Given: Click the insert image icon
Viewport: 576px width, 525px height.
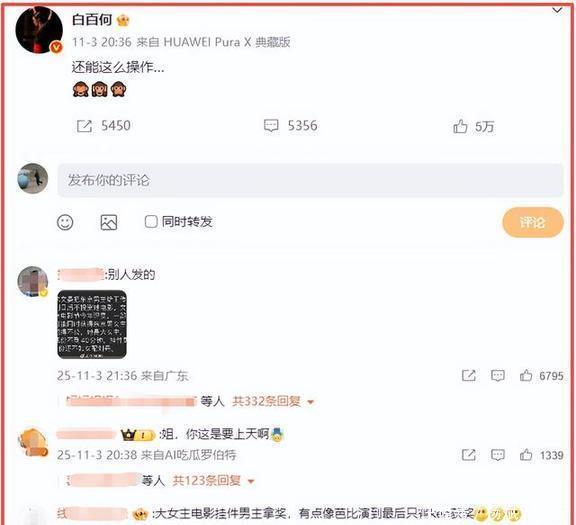Looking at the screenshot, I should [109, 222].
